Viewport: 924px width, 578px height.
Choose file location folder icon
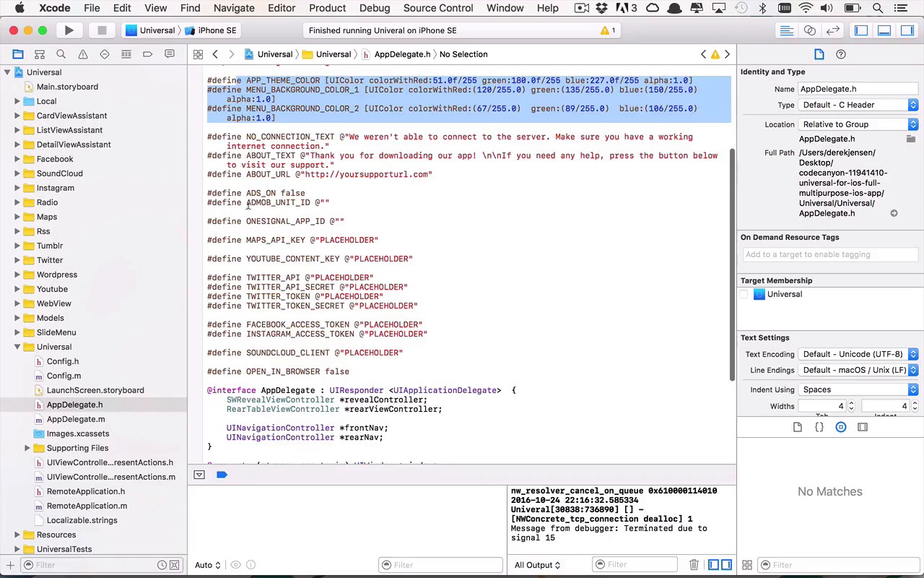click(x=911, y=139)
